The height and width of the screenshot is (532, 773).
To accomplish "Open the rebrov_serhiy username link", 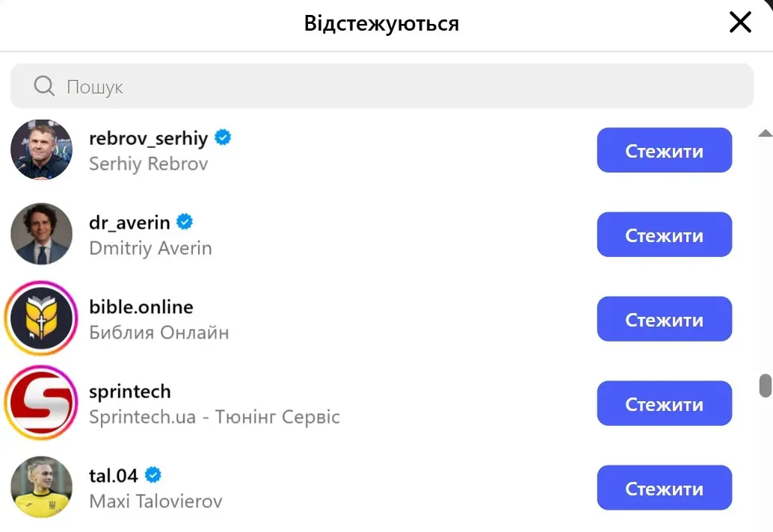I will pyautogui.click(x=148, y=139).
